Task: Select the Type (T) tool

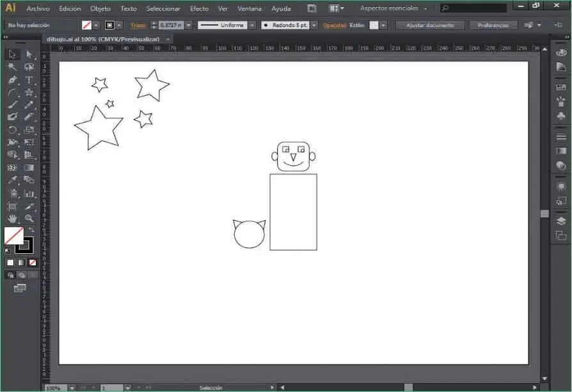Action: coord(29,79)
